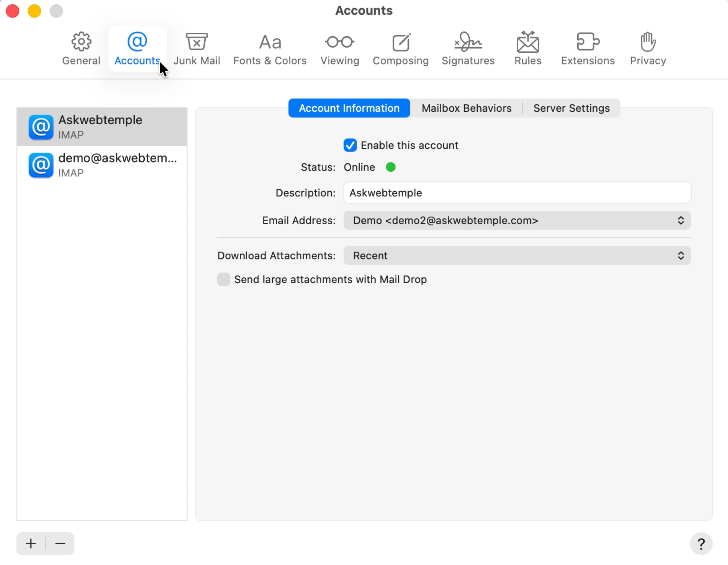Select the demo@askwebtem... account name
Viewport: 728px width, 565px height.
pyautogui.click(x=118, y=158)
